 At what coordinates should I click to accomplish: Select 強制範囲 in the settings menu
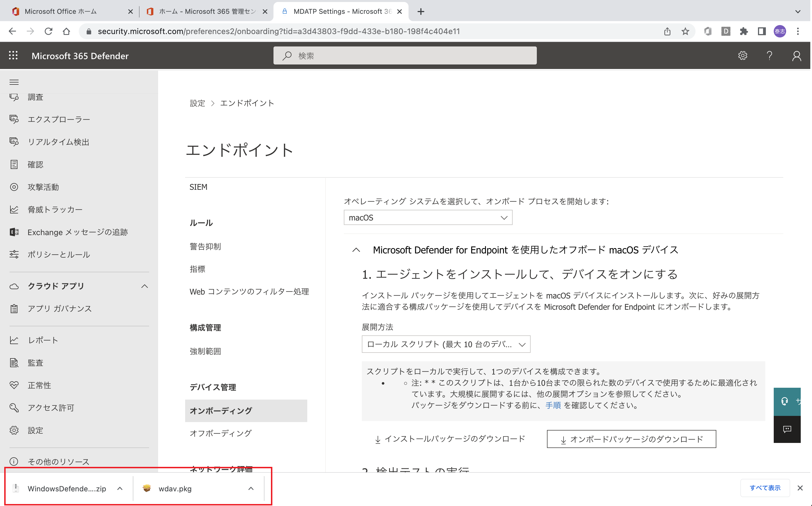pos(205,351)
